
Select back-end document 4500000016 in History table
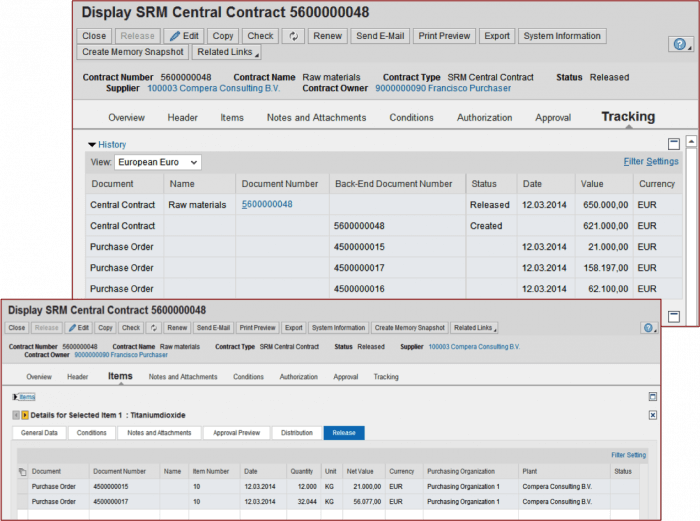359,289
